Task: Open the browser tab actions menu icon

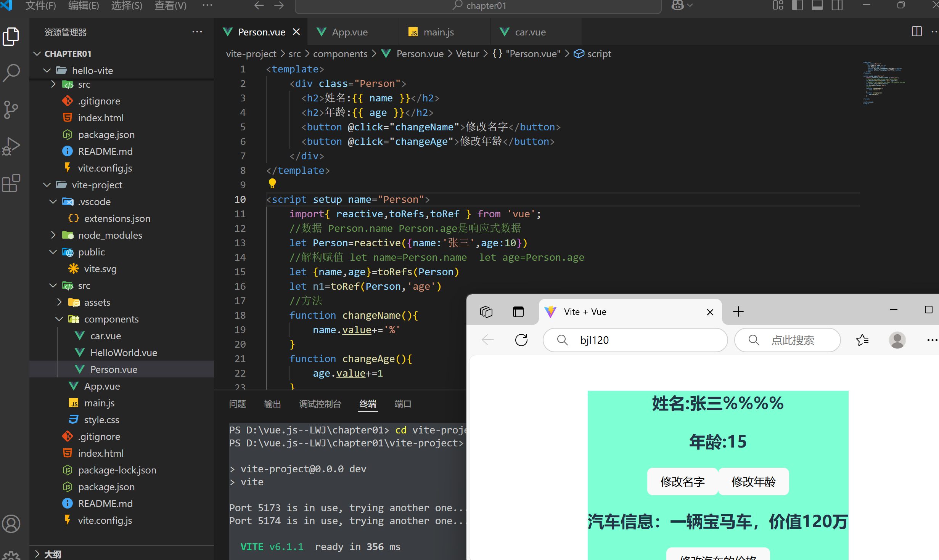Action: point(518,312)
